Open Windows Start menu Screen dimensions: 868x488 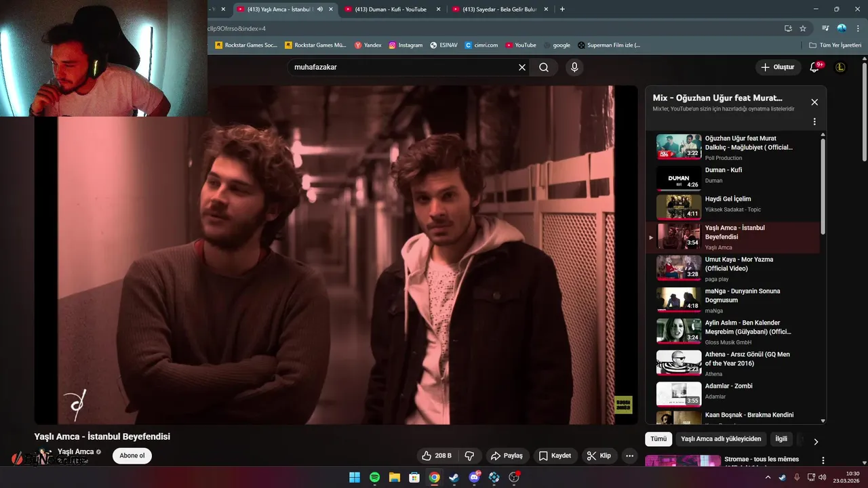pos(355,477)
